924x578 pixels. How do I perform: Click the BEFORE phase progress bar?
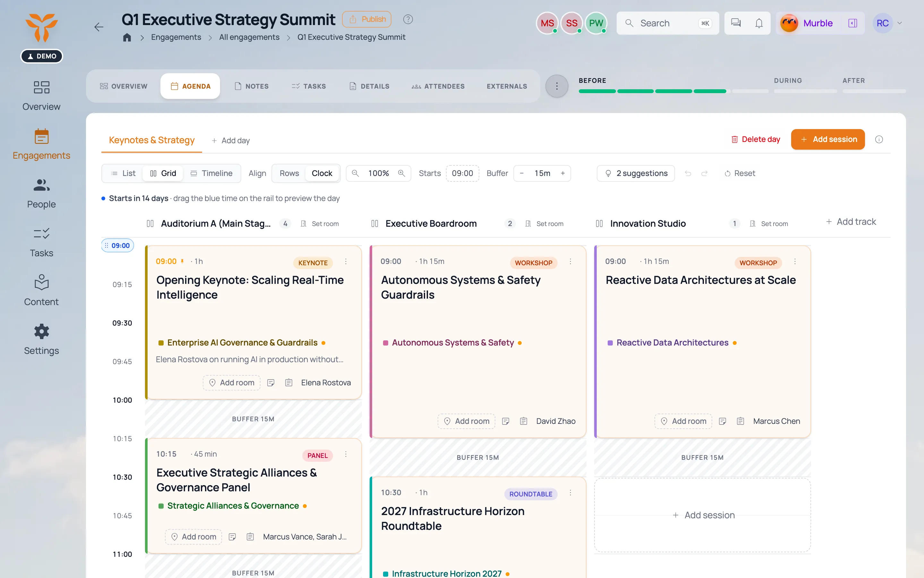click(673, 91)
